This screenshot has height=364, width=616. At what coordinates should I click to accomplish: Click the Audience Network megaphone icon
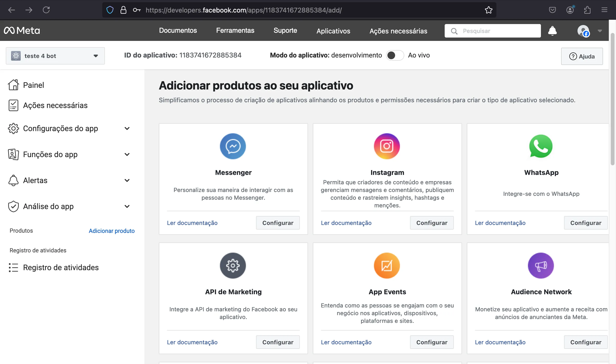click(541, 265)
